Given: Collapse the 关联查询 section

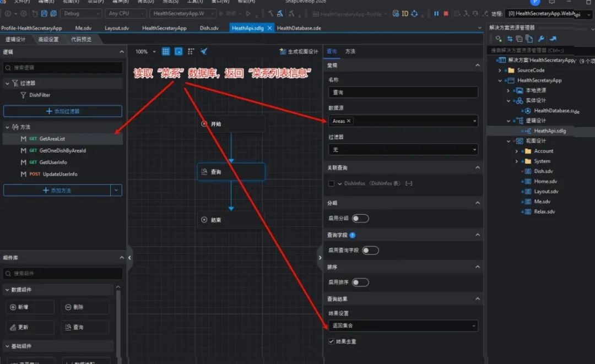Looking at the screenshot, I should click(477, 167).
